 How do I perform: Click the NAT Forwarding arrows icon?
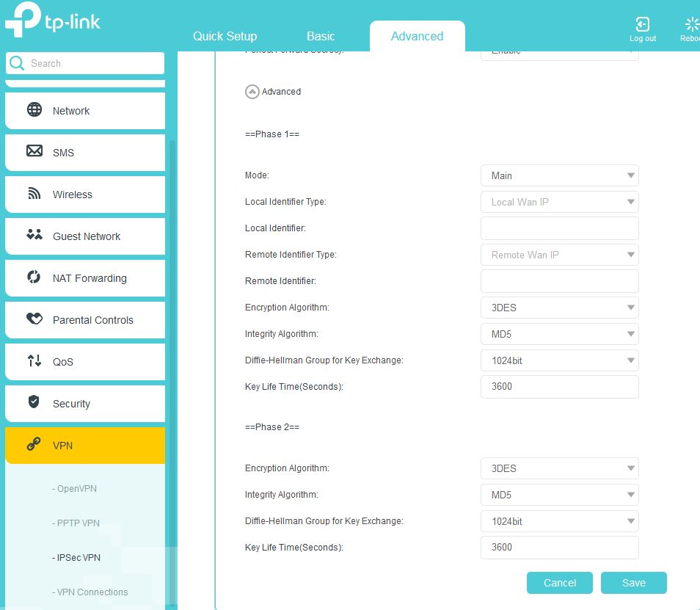click(x=34, y=277)
